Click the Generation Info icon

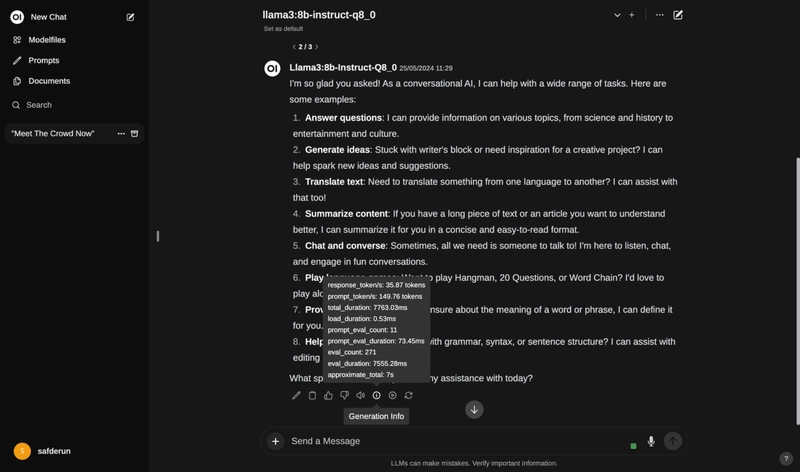(x=377, y=395)
